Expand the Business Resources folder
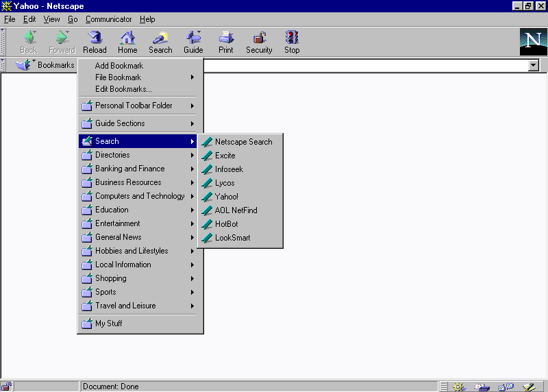 (x=138, y=182)
